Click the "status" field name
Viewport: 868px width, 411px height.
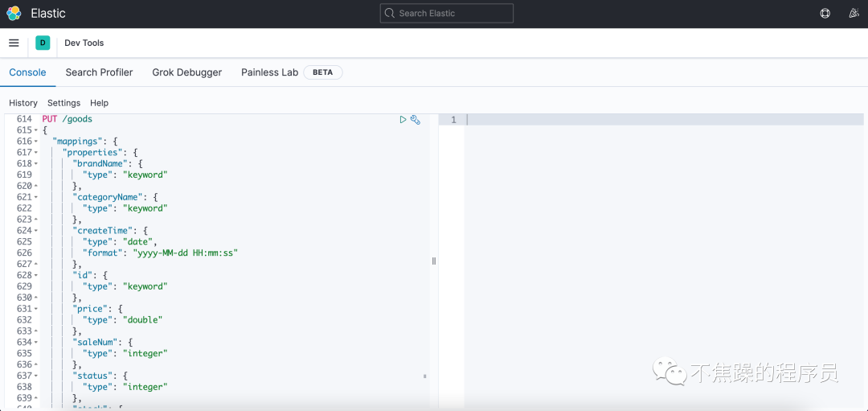pyautogui.click(x=92, y=376)
